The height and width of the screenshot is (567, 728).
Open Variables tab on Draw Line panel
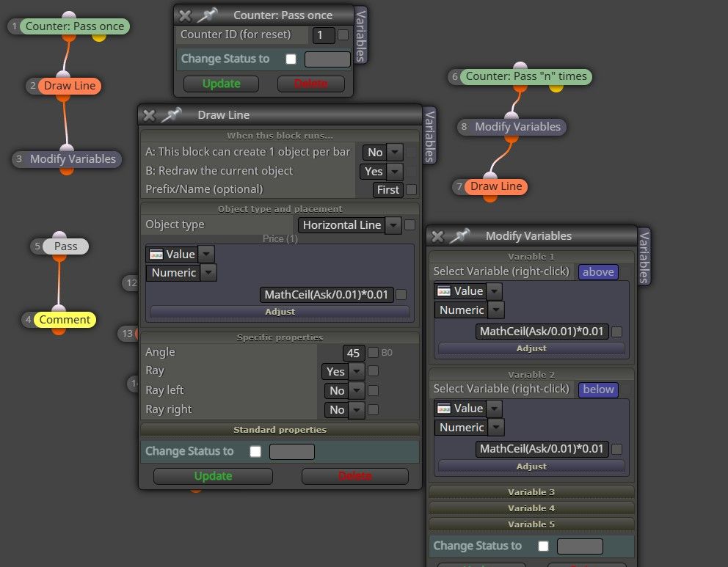click(x=430, y=136)
